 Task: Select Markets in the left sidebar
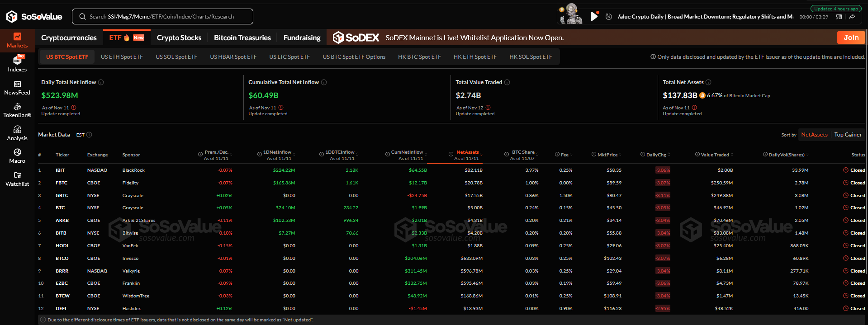pos(17,40)
